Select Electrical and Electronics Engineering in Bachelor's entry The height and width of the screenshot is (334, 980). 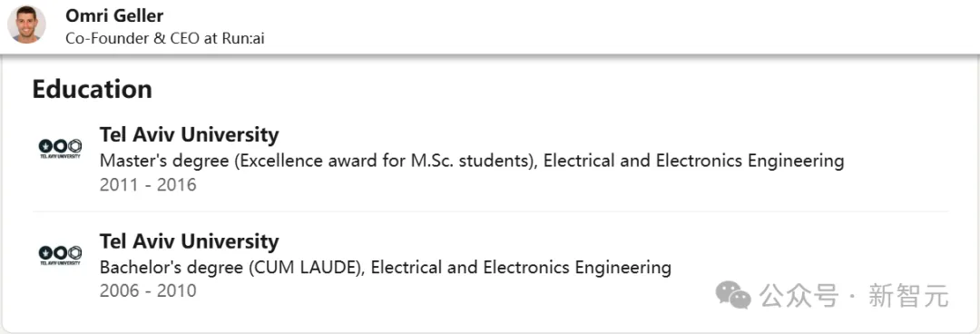tap(521, 268)
